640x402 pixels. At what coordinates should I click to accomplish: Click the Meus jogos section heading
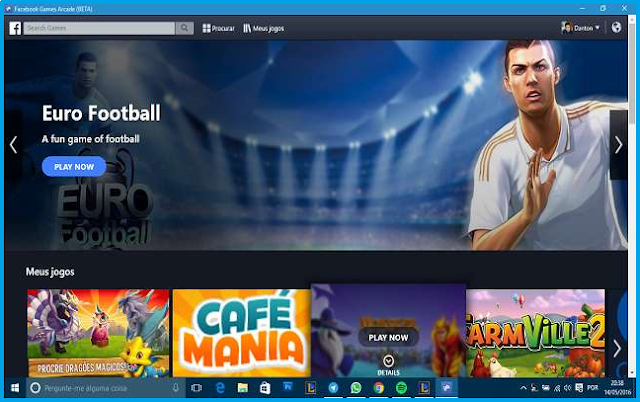50,272
